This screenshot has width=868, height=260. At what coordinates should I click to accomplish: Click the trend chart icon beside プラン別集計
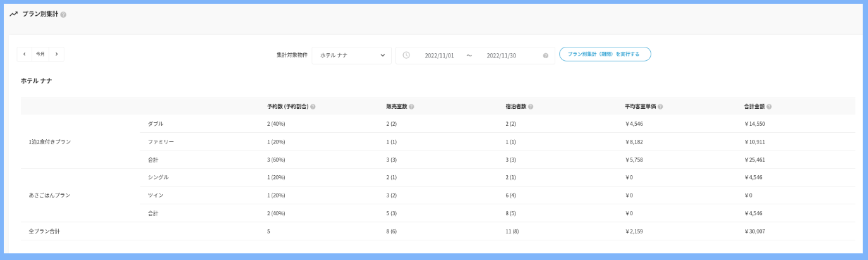tap(13, 14)
